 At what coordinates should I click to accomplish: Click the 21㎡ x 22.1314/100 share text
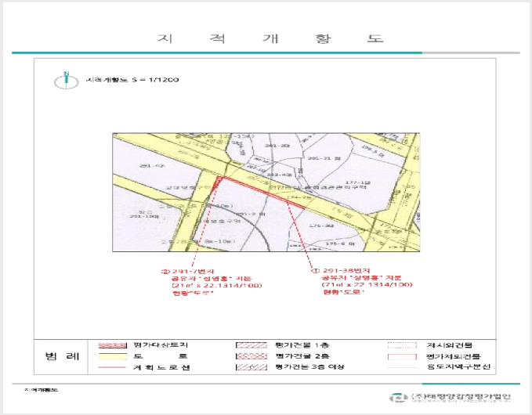click(217, 286)
